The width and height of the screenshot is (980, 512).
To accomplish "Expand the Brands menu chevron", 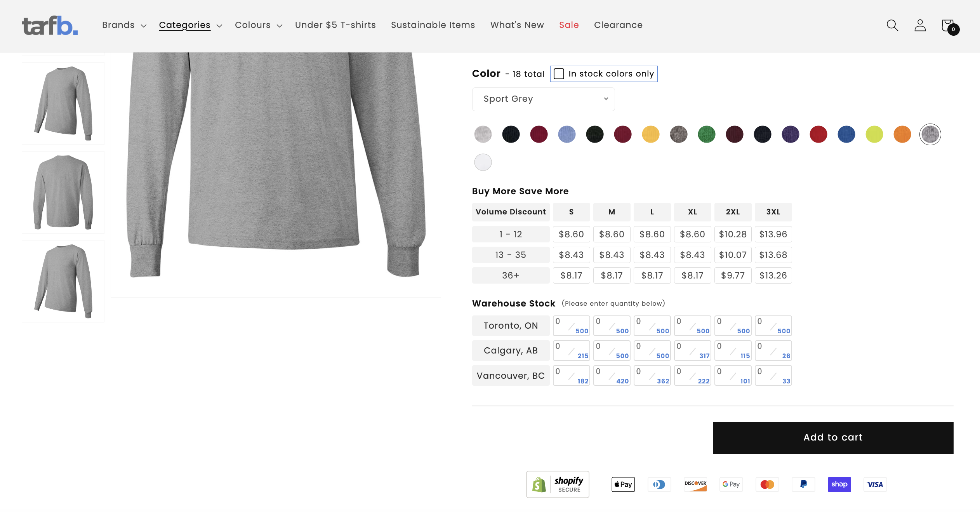I will click(x=142, y=25).
